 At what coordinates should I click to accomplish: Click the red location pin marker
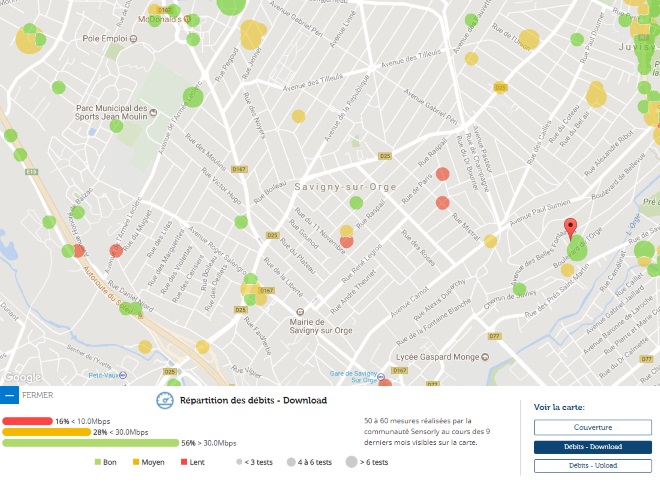570,227
